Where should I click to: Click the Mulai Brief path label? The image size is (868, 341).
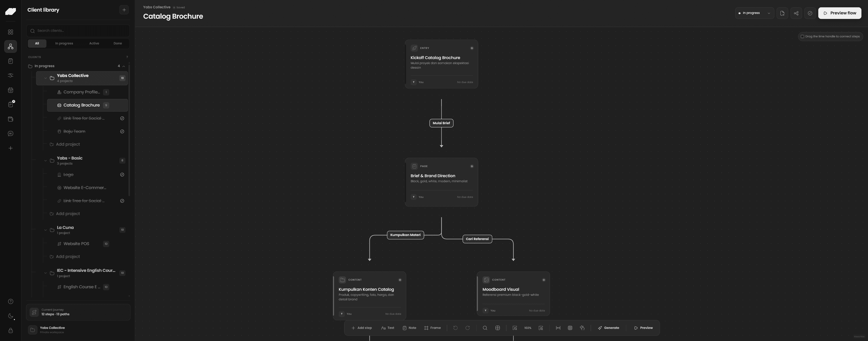coord(441,123)
